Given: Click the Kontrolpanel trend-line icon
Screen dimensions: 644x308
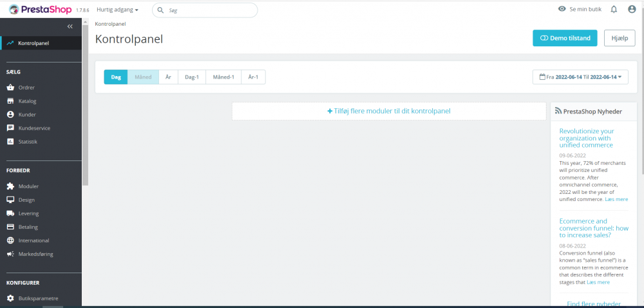Looking at the screenshot, I should (x=10, y=43).
